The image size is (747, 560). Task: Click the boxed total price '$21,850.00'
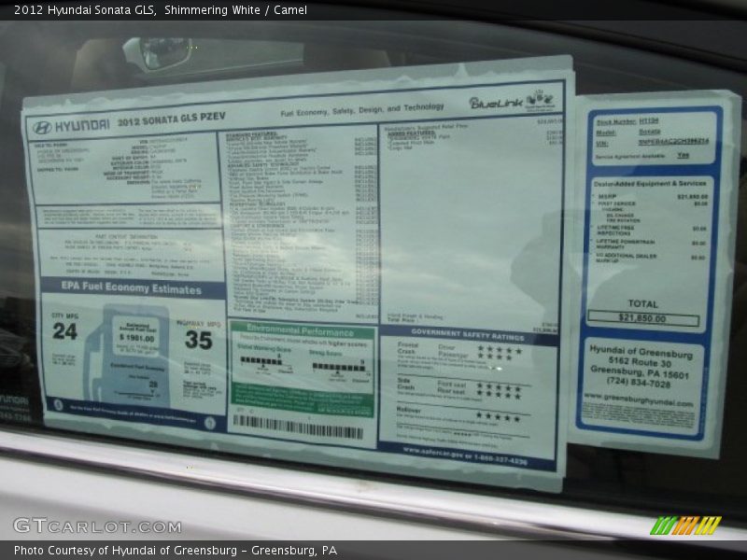click(643, 318)
